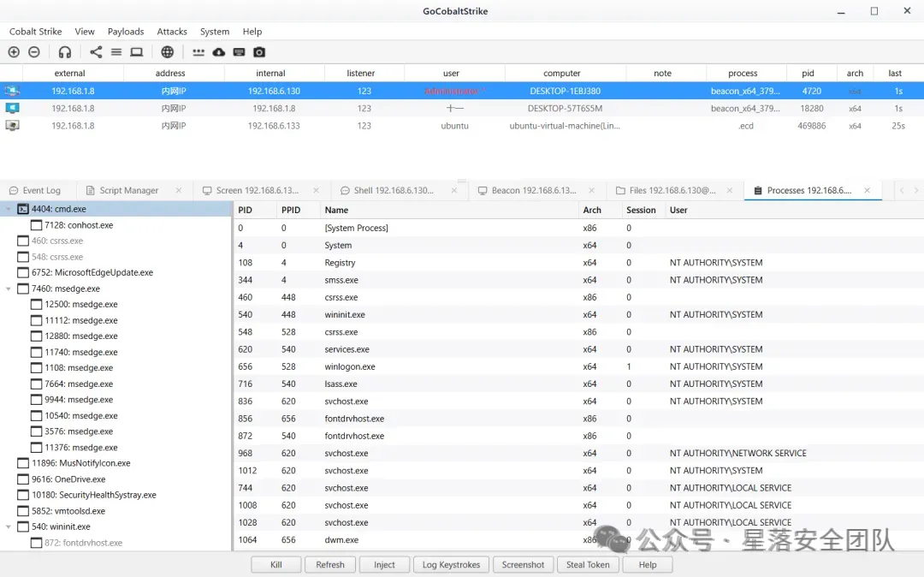Click the cloud download icon
Screen dimensions: 924x577
pos(219,52)
